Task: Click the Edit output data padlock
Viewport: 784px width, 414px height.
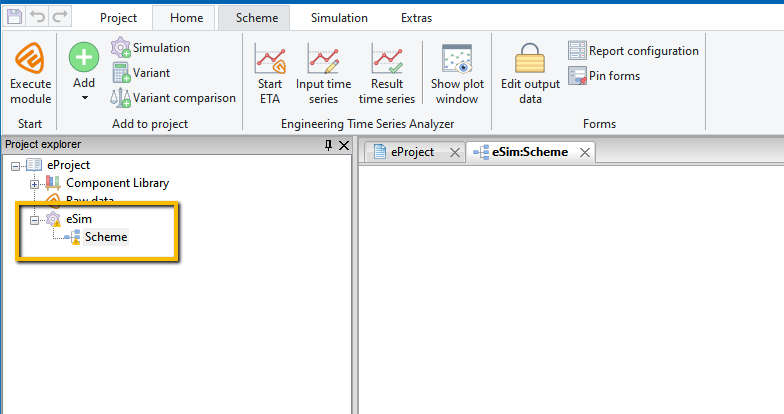Action: click(x=530, y=58)
